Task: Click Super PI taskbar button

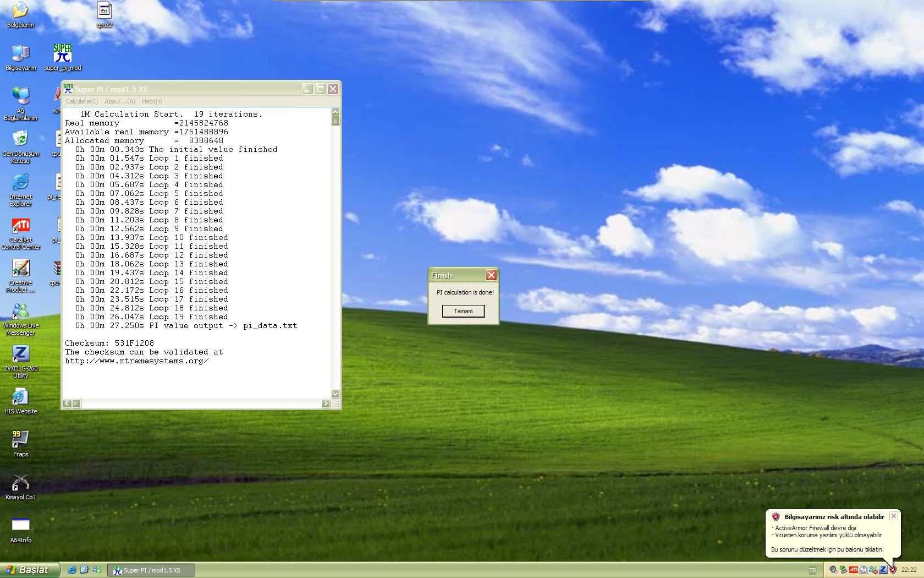Action: pyautogui.click(x=151, y=570)
